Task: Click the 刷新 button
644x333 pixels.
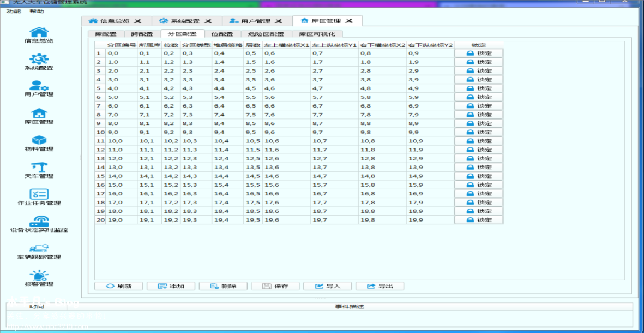Action: click(x=118, y=286)
